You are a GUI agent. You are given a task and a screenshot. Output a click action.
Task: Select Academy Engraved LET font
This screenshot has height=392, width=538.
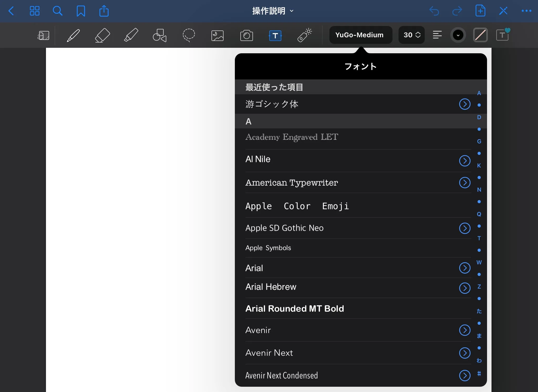[x=292, y=137]
